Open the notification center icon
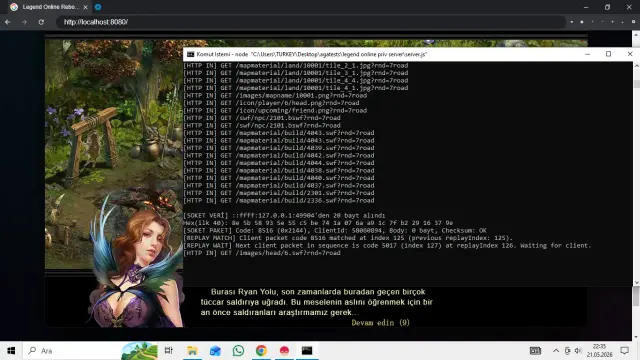 tap(624, 351)
